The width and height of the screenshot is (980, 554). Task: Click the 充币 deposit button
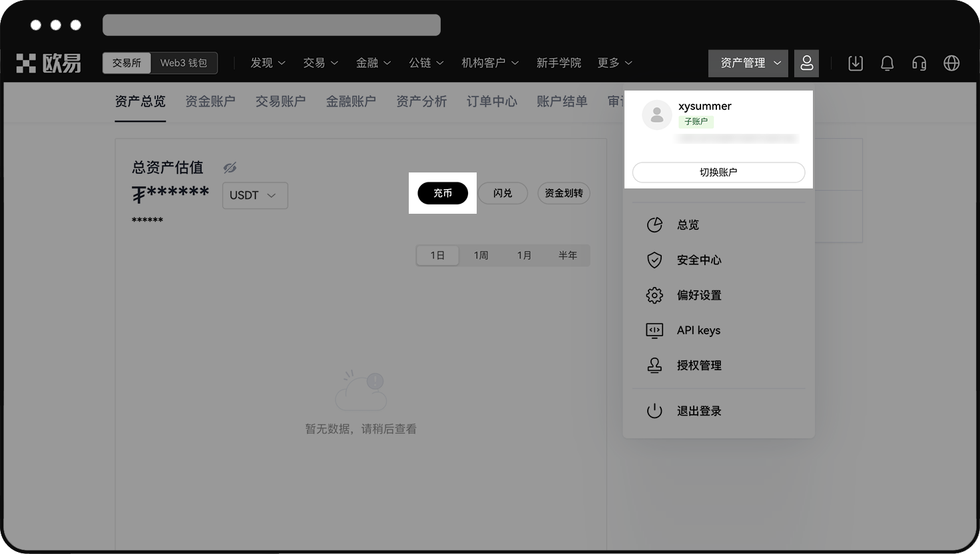(x=443, y=193)
